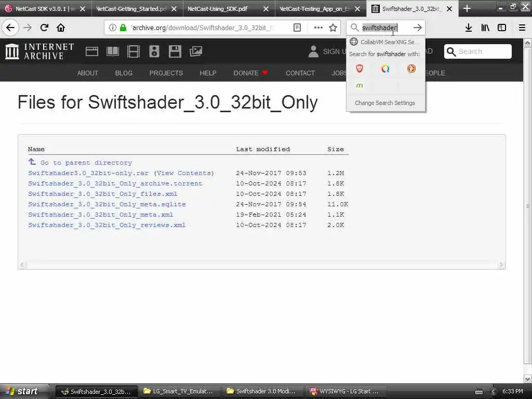Open the downloads panel

point(469,28)
